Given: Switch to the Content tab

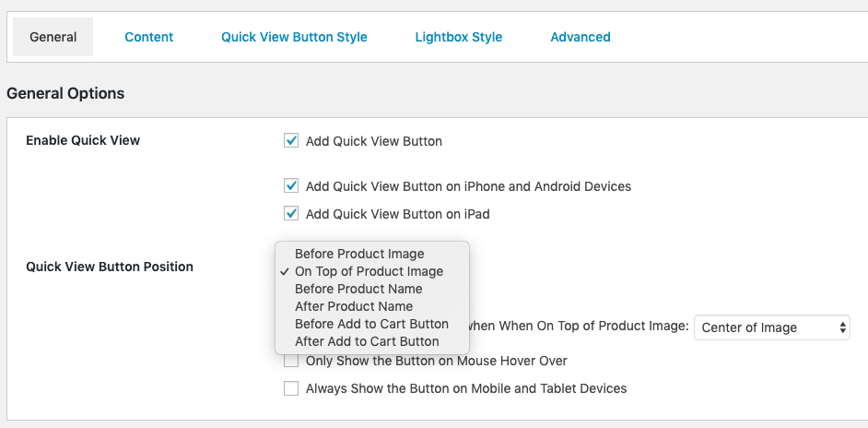Looking at the screenshot, I should [x=149, y=37].
